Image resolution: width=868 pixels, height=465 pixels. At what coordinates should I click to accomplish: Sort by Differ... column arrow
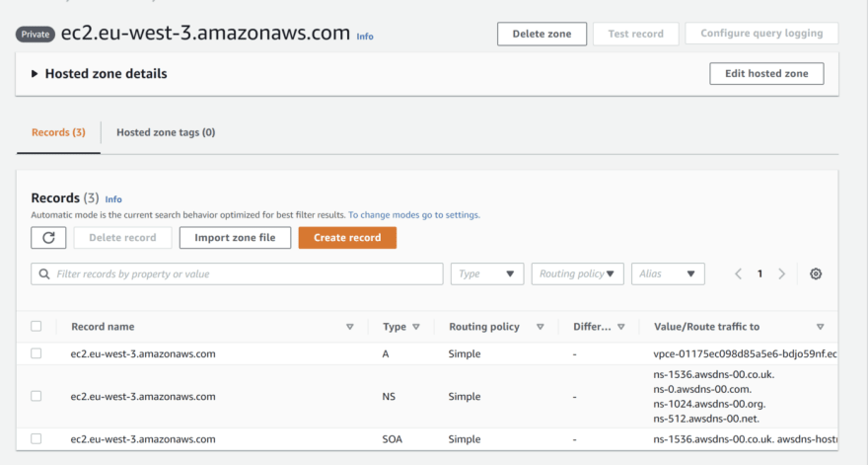(x=621, y=327)
